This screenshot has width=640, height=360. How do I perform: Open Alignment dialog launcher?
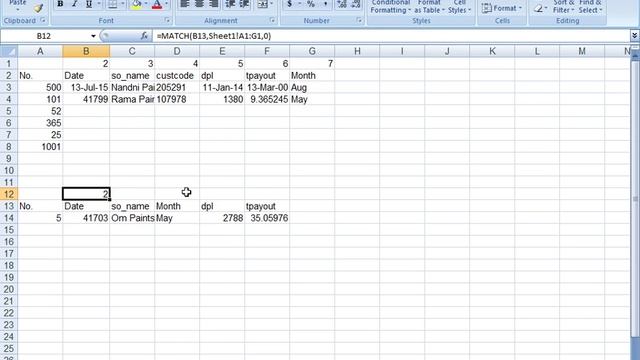(272, 20)
